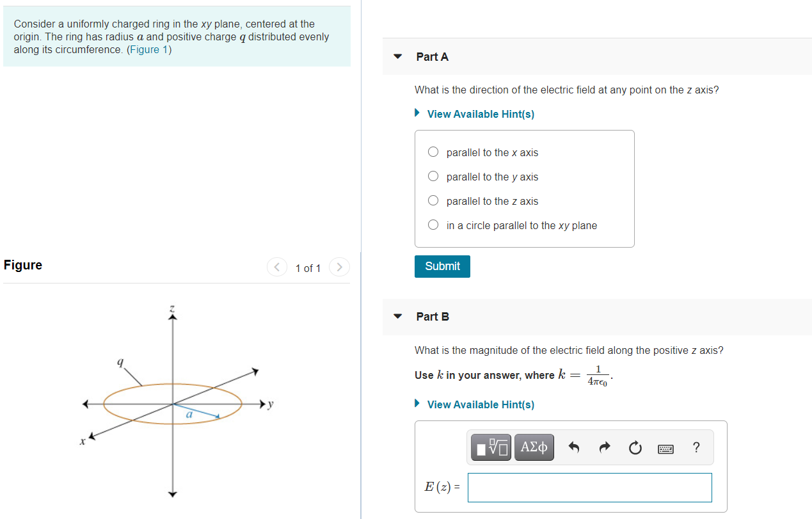Open the equation template toolbar icon

click(x=490, y=447)
